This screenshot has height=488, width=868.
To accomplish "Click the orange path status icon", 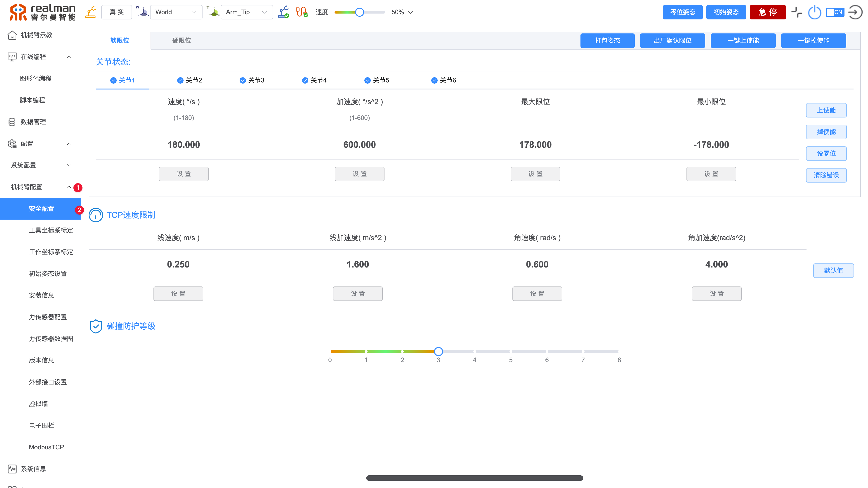I will (302, 12).
